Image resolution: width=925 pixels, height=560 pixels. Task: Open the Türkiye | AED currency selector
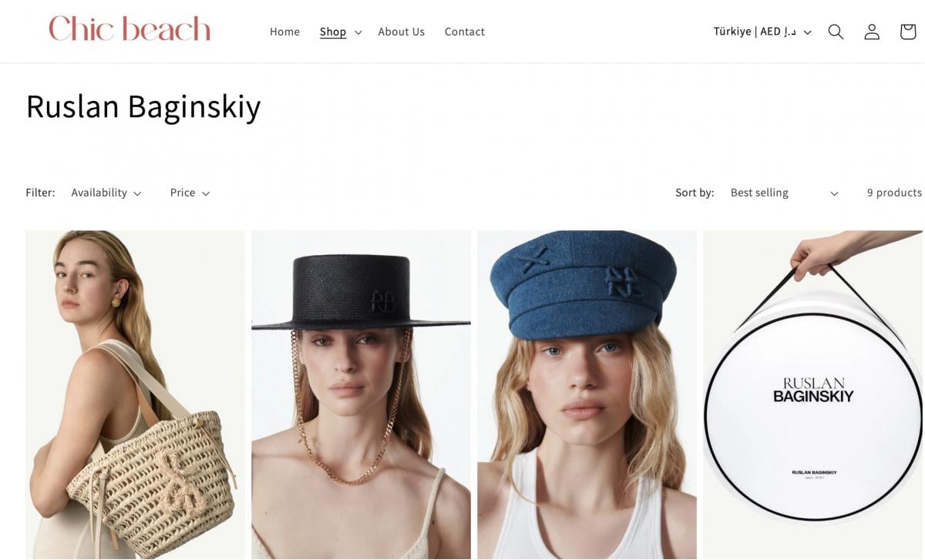coord(762,32)
